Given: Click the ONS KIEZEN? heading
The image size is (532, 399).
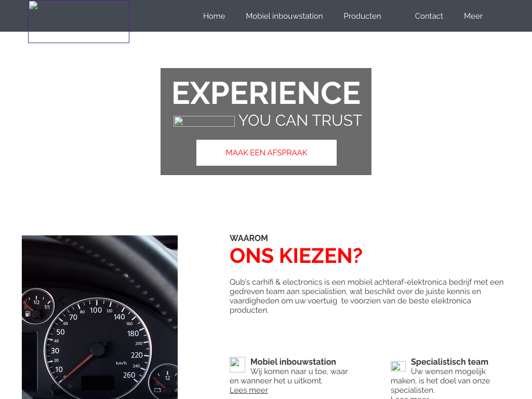Looking at the screenshot, I should 296,256.
